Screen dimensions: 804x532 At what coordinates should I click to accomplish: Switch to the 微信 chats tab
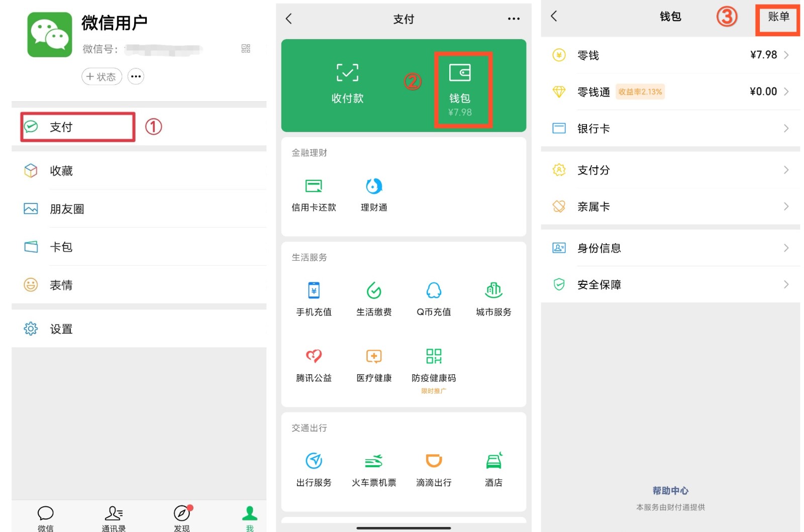(45, 518)
